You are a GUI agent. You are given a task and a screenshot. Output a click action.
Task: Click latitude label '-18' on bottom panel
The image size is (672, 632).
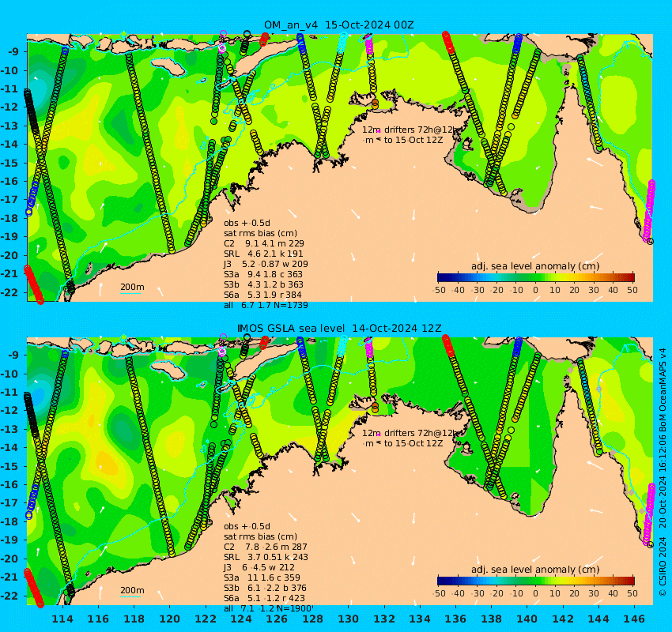tap(9, 522)
